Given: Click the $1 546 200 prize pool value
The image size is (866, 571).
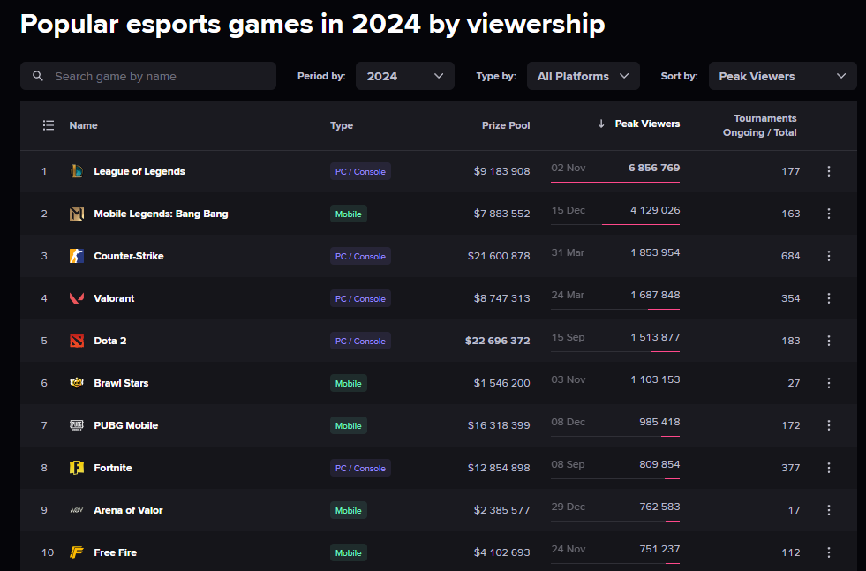Looking at the screenshot, I should pos(502,383).
